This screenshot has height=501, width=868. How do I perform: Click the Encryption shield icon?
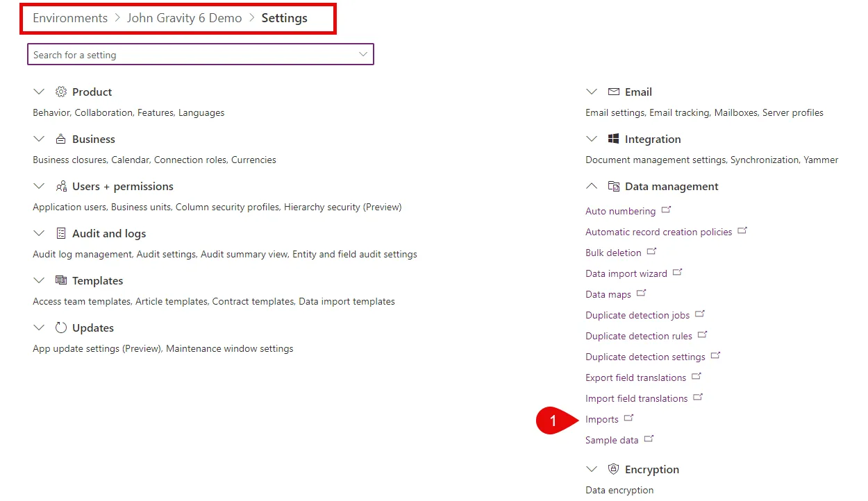tap(614, 469)
